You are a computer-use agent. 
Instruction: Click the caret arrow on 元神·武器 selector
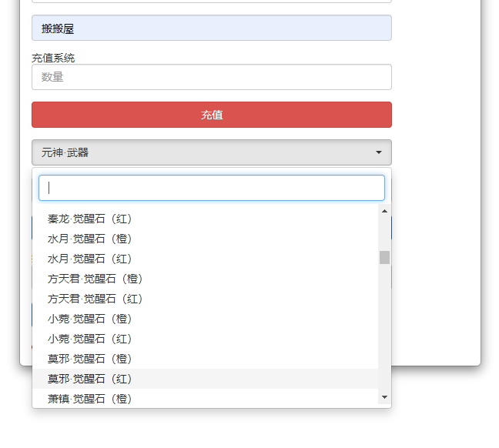tap(378, 152)
